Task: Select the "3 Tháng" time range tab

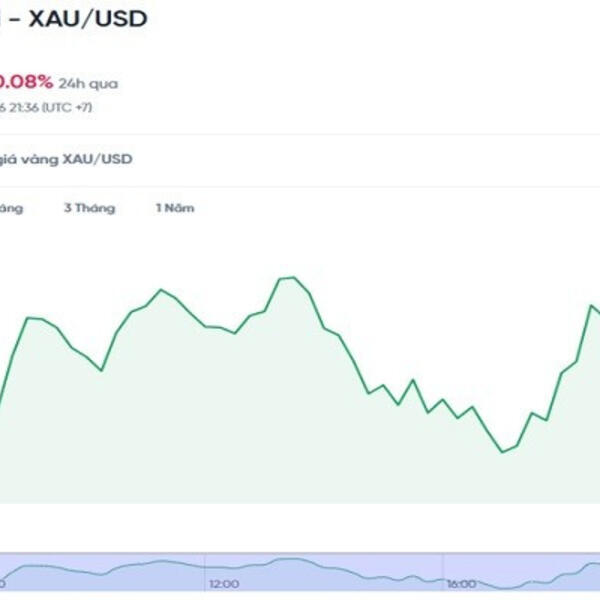Action: tap(89, 208)
